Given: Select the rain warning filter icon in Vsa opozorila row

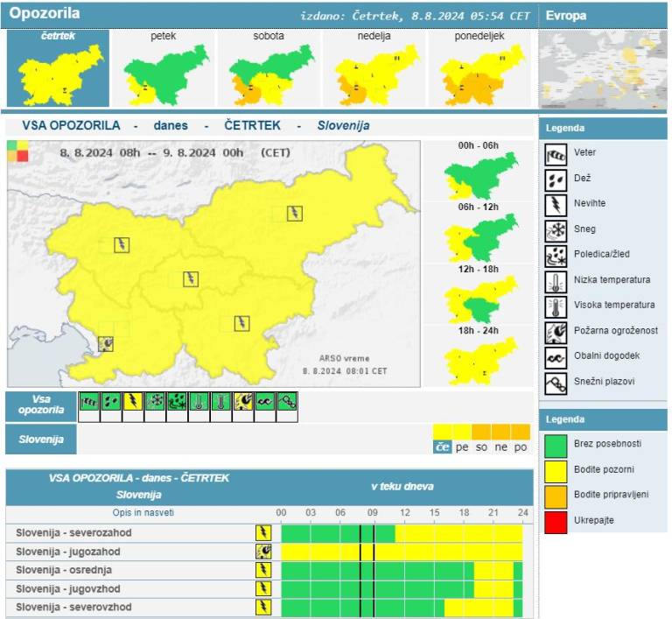Looking at the screenshot, I should click(x=110, y=402).
